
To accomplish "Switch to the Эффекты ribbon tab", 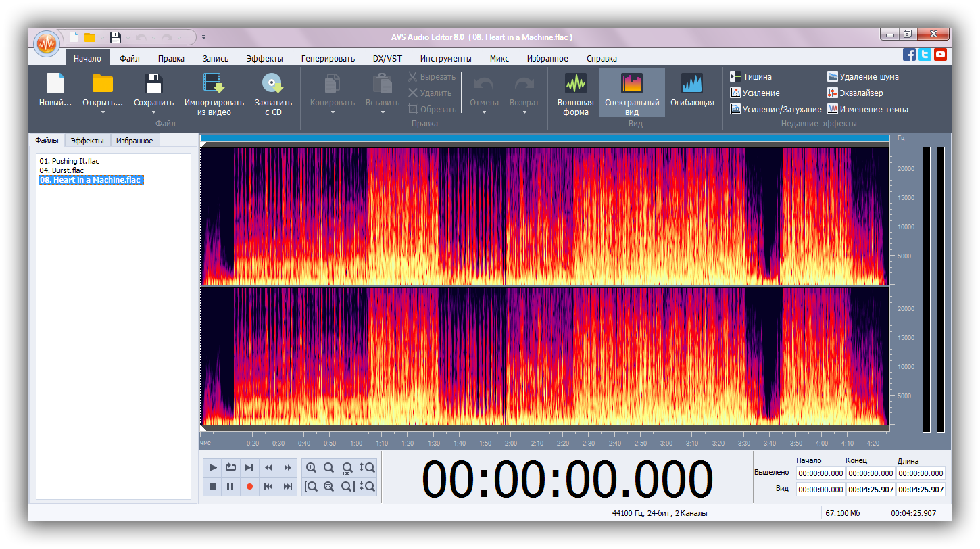I will 265,59.
